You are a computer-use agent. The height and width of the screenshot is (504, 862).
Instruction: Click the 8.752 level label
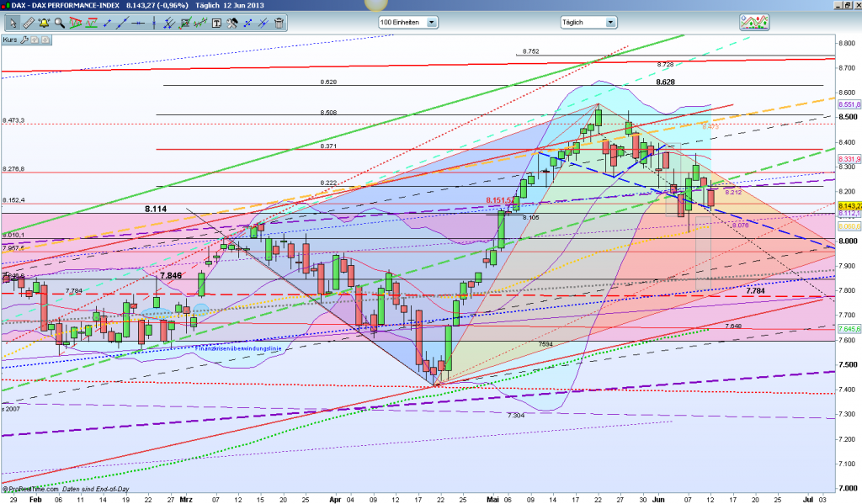pyautogui.click(x=530, y=51)
